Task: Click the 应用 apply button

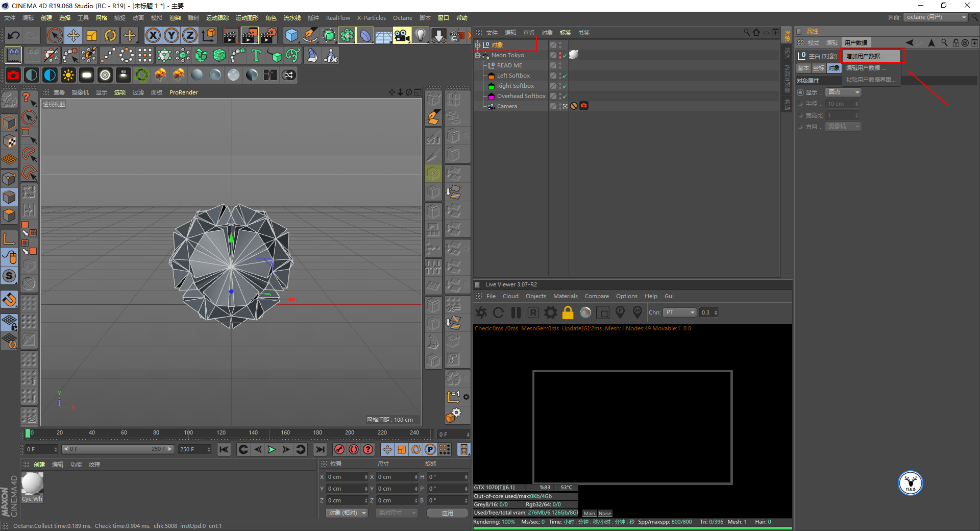Action: [x=448, y=513]
